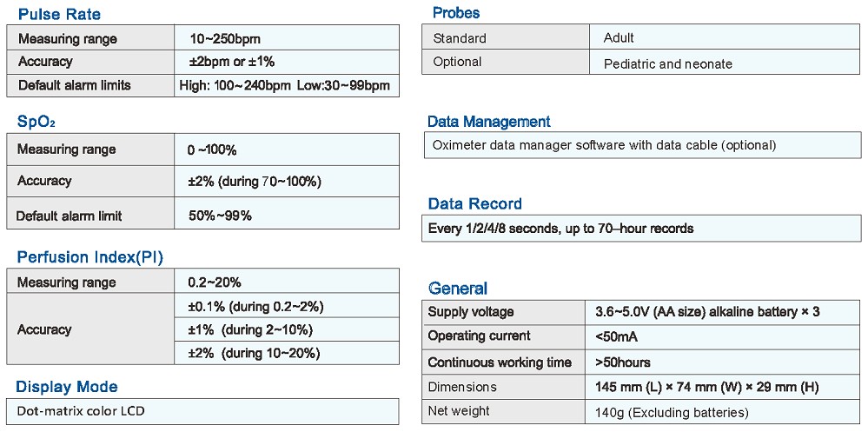Select the pulse rate Default alarm limits row label
The image size is (868, 432).
(74, 85)
